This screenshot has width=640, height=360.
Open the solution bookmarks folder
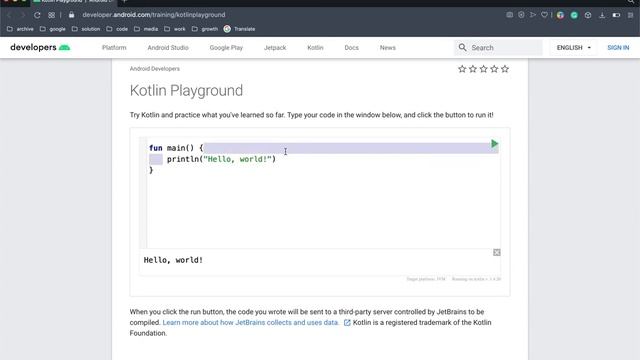click(86, 29)
